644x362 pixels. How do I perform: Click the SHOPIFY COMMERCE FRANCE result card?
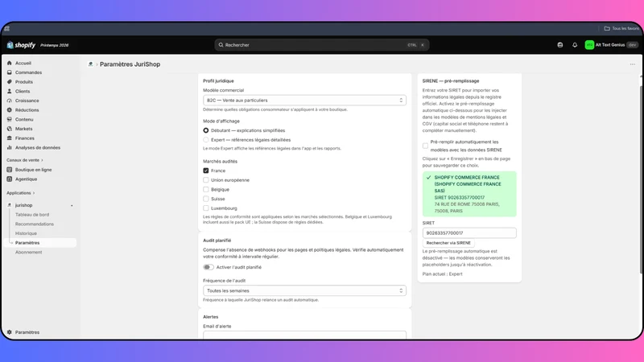[x=469, y=194]
